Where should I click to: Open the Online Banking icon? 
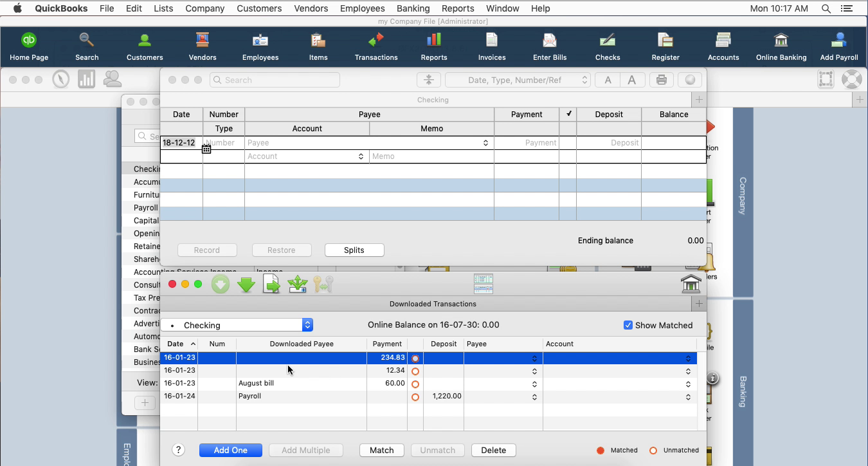[781, 46]
